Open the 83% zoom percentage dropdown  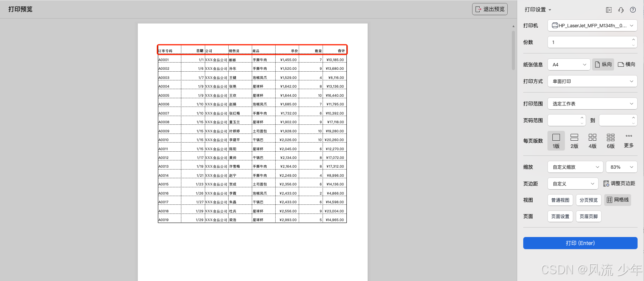[x=622, y=167]
